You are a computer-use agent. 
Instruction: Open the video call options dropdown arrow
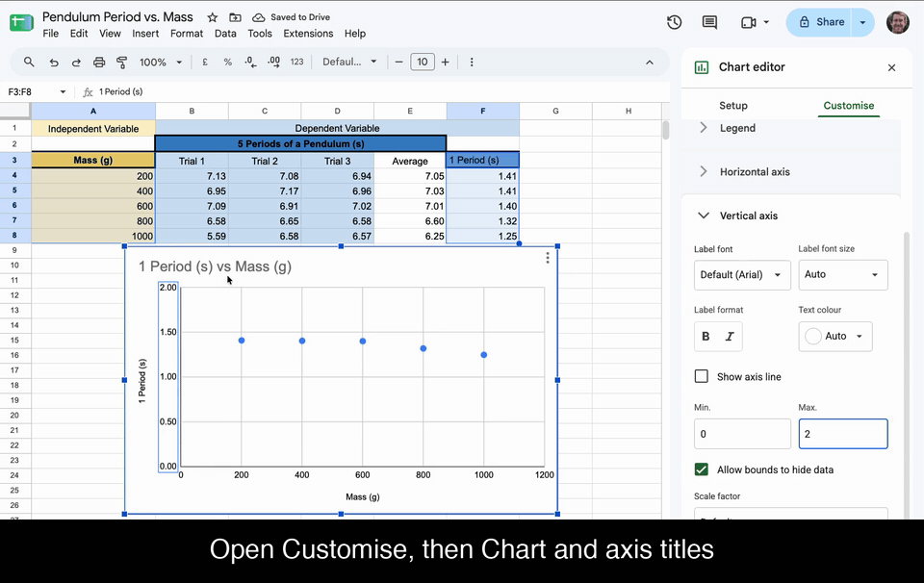pyautogui.click(x=766, y=22)
